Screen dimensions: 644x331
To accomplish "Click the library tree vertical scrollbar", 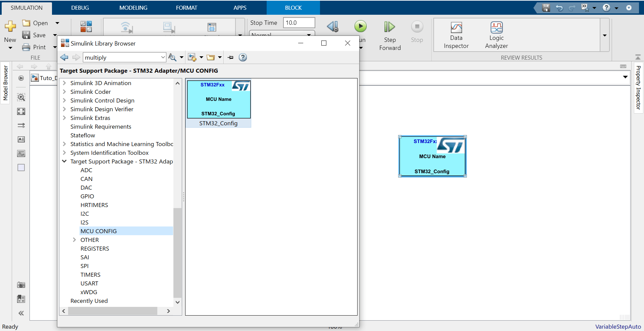I will click(x=177, y=251).
